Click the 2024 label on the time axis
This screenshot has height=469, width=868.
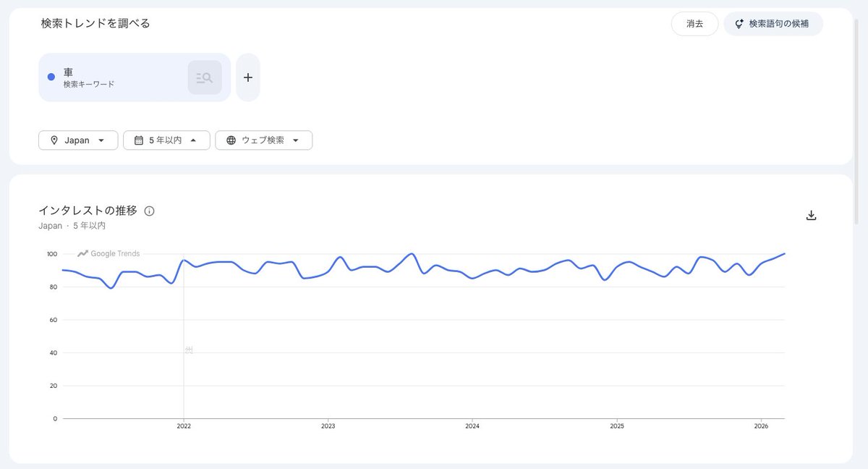472,426
